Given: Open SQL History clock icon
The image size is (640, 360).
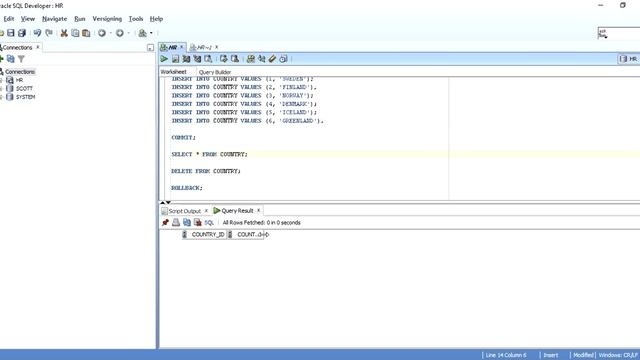Looking at the screenshot, I should [x=283, y=59].
